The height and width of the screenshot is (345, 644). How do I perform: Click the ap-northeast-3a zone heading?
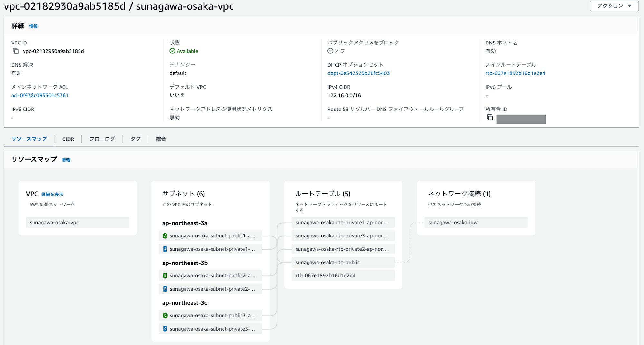click(x=185, y=223)
